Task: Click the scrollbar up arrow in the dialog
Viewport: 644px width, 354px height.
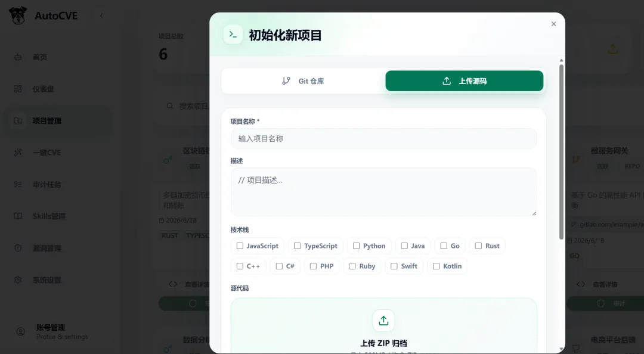Action: click(562, 60)
